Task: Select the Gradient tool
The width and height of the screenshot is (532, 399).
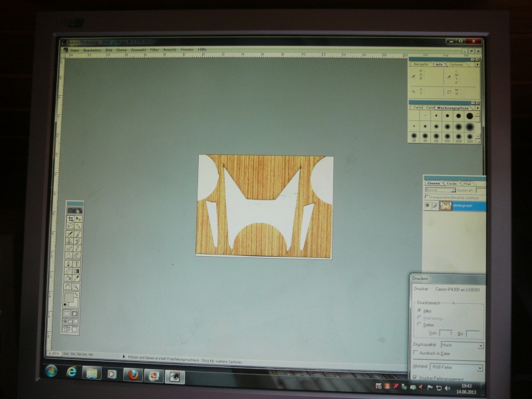Action: tap(76, 271)
